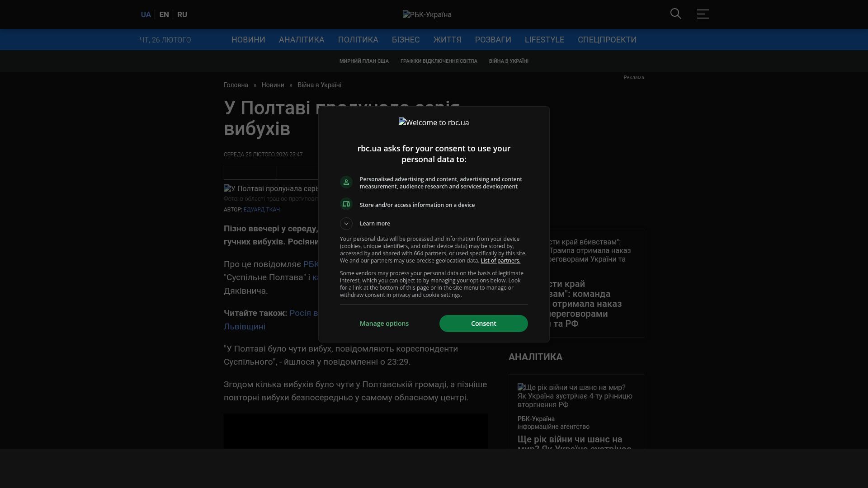Click author Едуард Ткач link
Image resolution: width=868 pixels, height=488 pixels.
coord(262,210)
